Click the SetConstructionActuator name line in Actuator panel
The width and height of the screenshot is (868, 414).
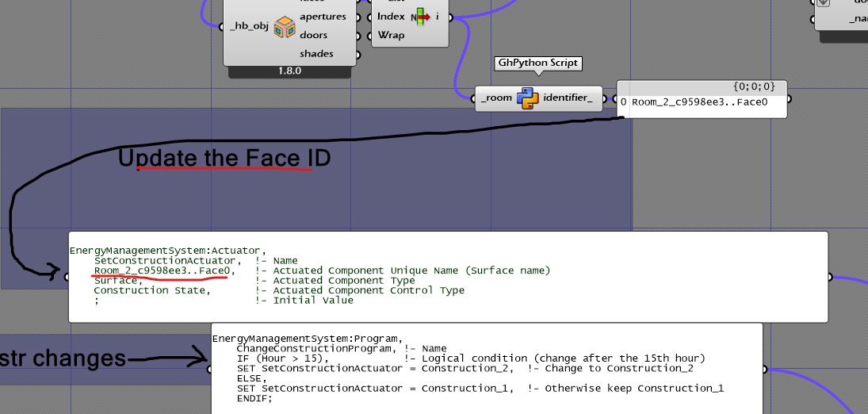[x=196, y=260]
